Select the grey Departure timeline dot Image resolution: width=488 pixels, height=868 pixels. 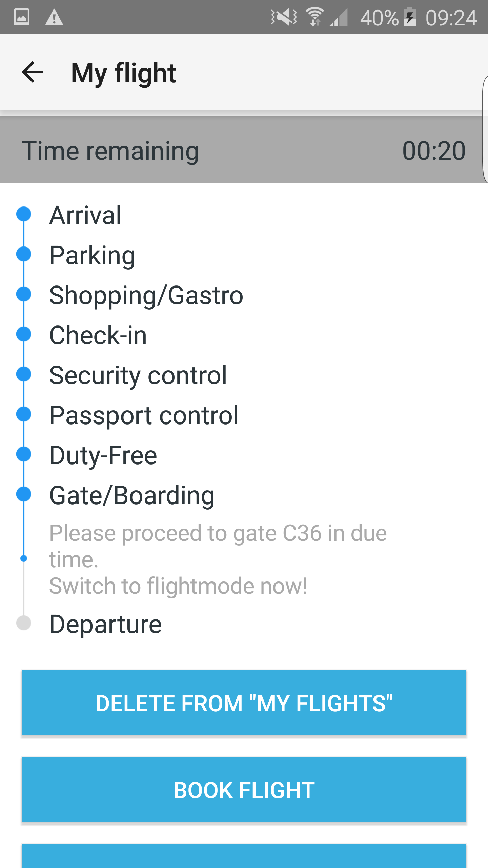(x=24, y=623)
